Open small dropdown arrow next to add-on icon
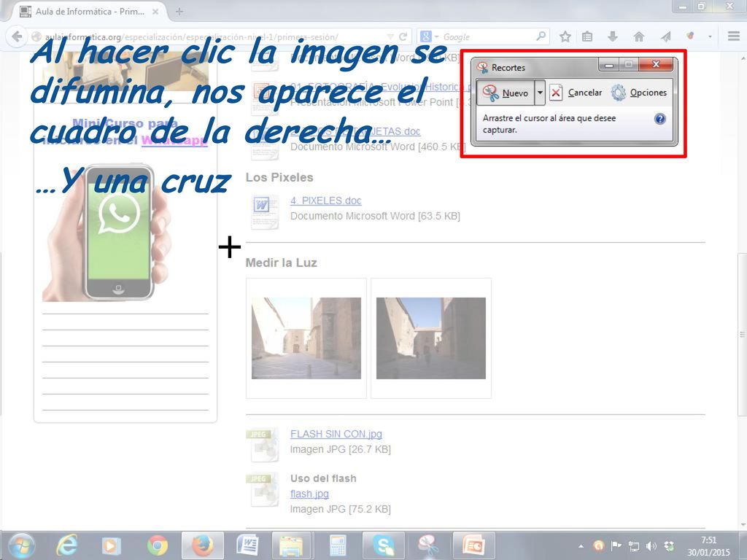747x560 pixels. point(710,36)
